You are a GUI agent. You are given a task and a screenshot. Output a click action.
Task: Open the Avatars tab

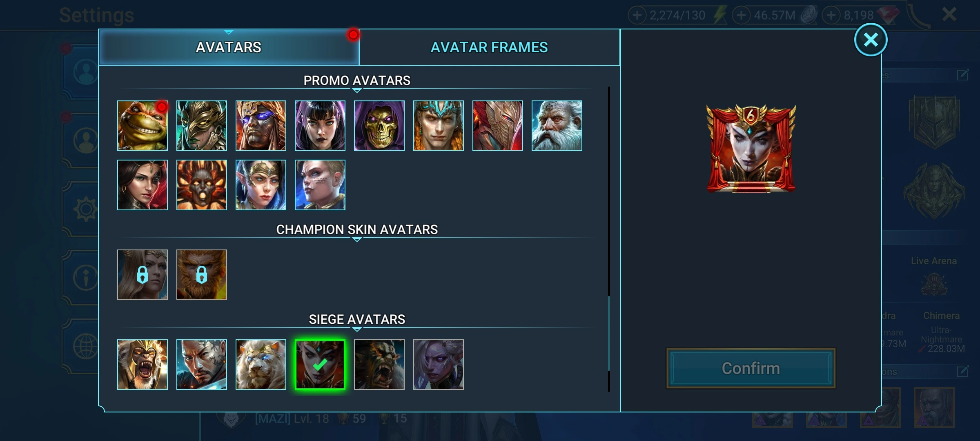(229, 47)
